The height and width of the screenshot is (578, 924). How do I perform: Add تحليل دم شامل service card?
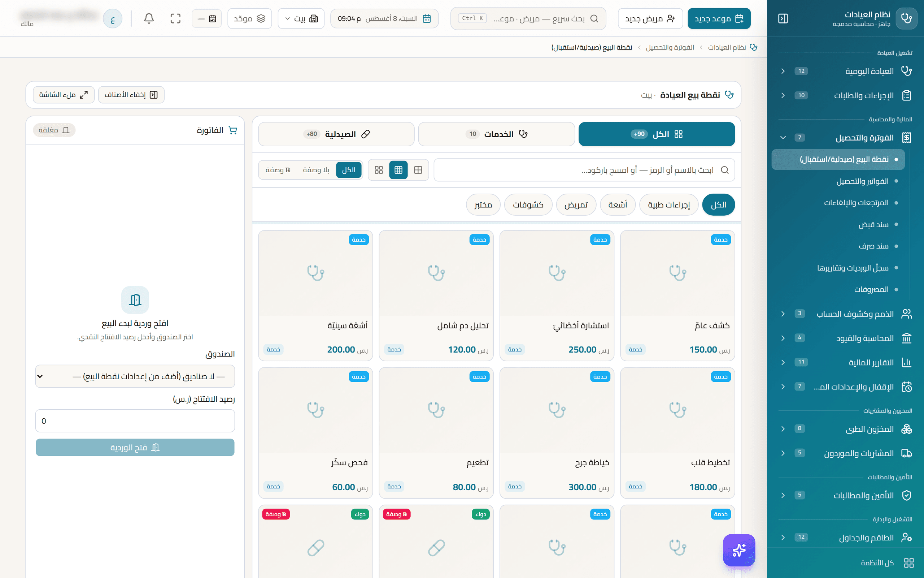click(x=436, y=296)
